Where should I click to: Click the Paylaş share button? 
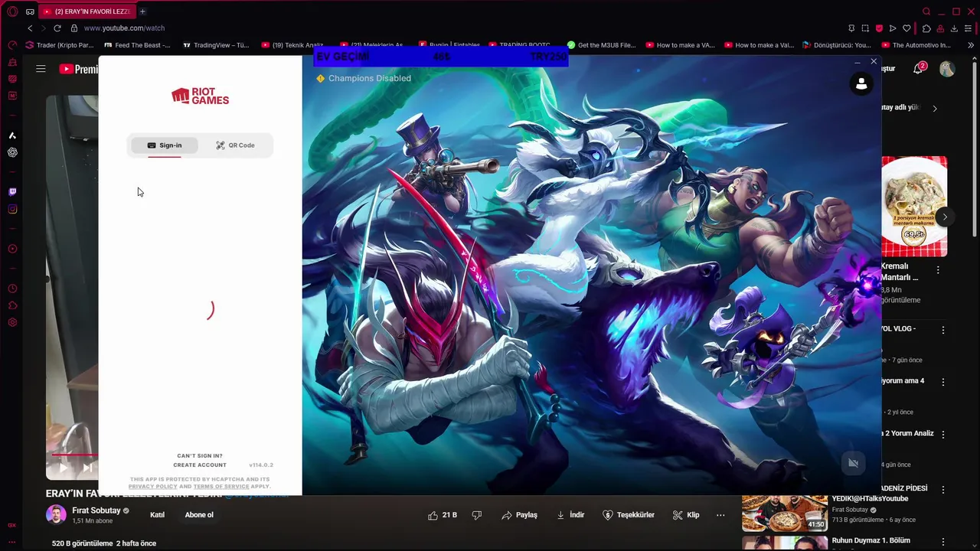click(x=519, y=515)
